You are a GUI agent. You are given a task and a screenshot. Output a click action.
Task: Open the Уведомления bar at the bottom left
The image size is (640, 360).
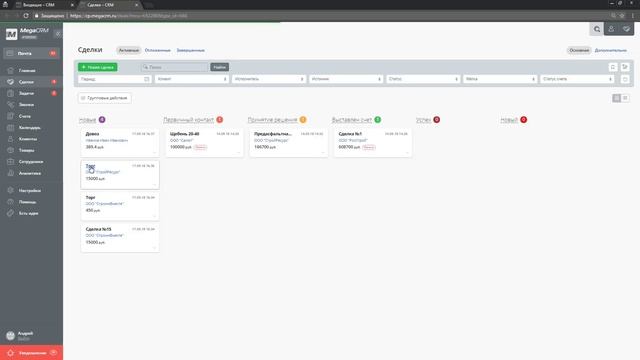pyautogui.click(x=31, y=353)
